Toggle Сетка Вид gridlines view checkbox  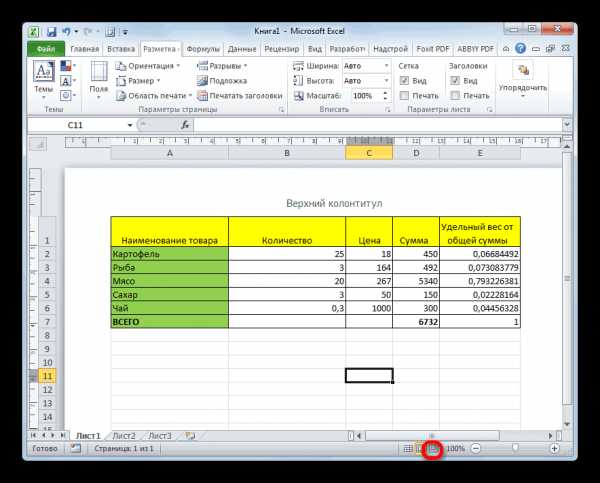404,81
